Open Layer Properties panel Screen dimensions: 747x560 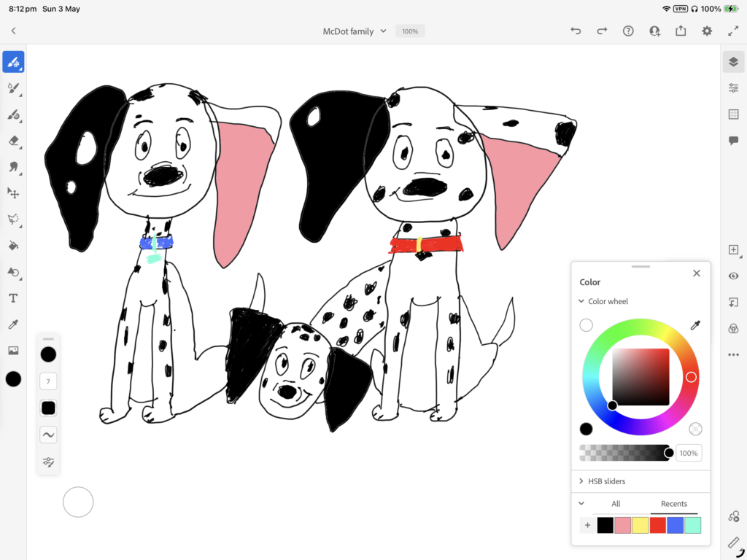click(734, 88)
